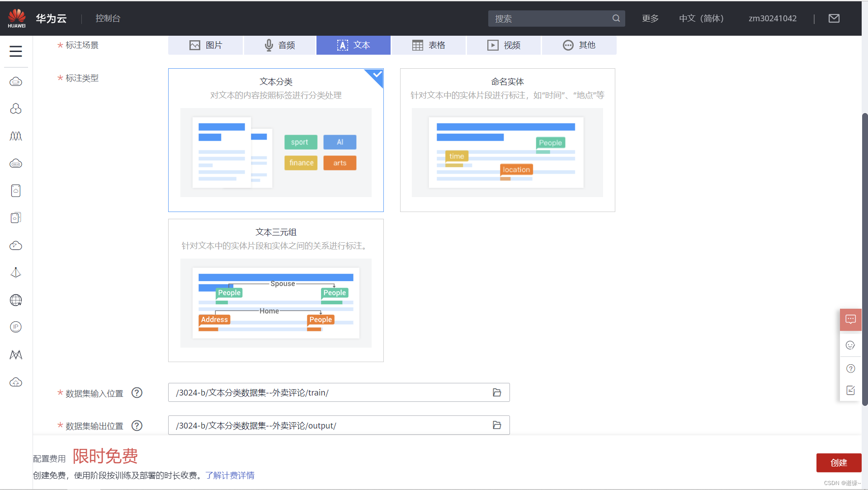The width and height of the screenshot is (868, 490).
Task: Click the three-circles cluster sidebar icon
Action: pos(16,109)
